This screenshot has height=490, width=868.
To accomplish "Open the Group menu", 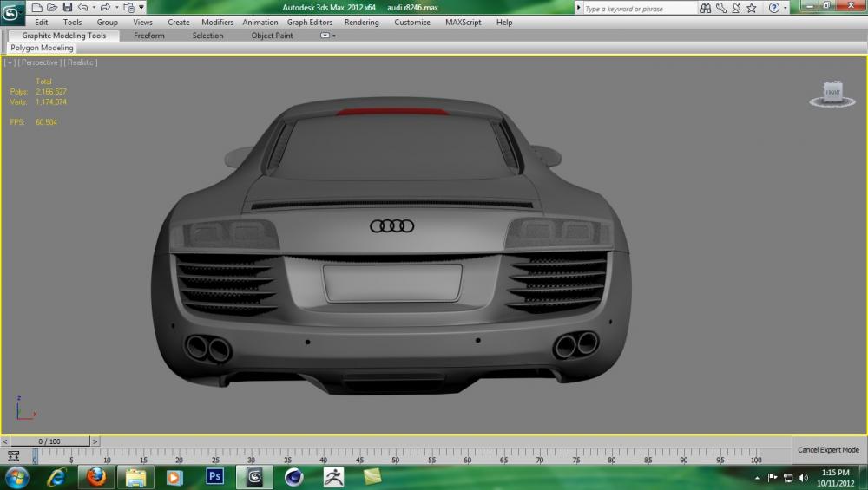I will pos(107,23).
